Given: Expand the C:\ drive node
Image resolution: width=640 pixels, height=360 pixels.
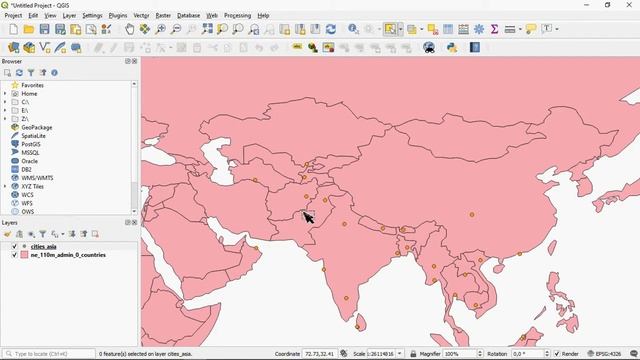Looking at the screenshot, I should coord(5,102).
